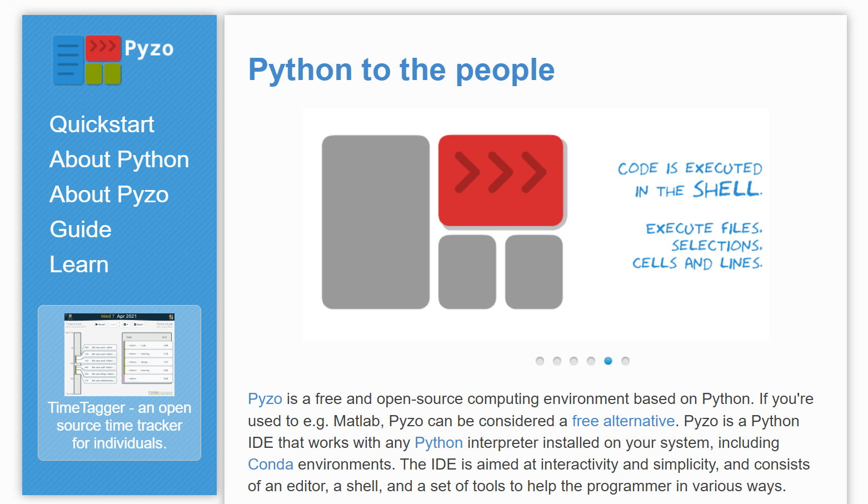Select the second carousel slide dot
The image size is (868, 504).
557,361
